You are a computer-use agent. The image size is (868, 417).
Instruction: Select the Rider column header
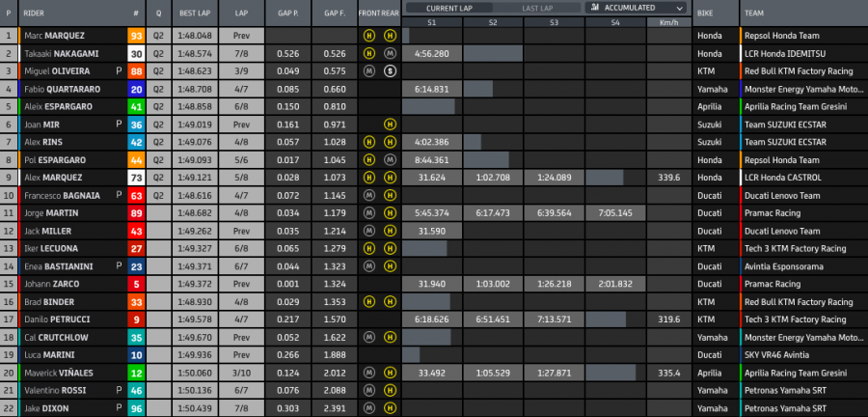coord(37,14)
